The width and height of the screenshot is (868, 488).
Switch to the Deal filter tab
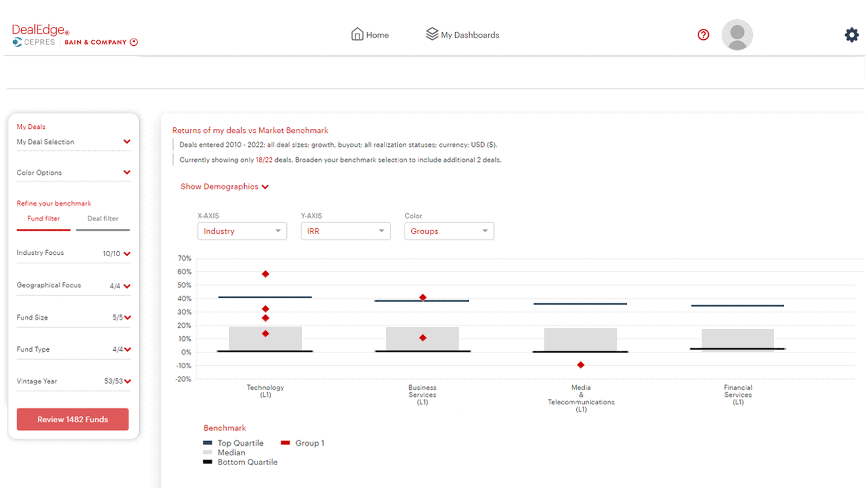click(103, 219)
